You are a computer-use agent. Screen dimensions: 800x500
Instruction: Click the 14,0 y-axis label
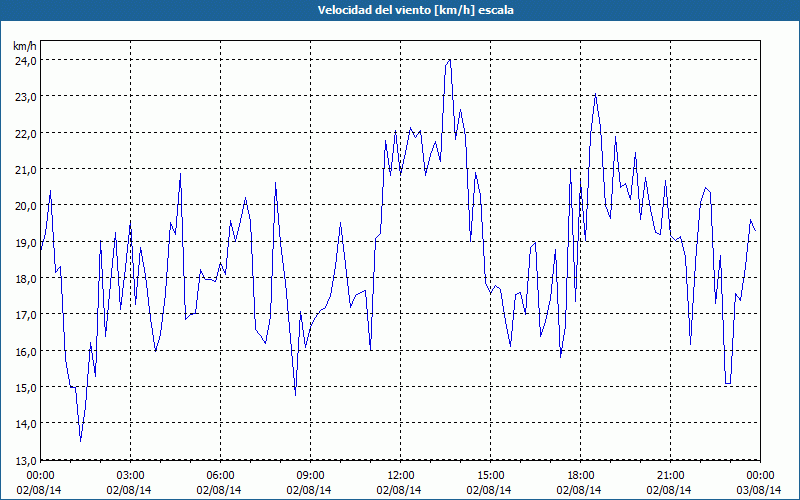(25, 424)
